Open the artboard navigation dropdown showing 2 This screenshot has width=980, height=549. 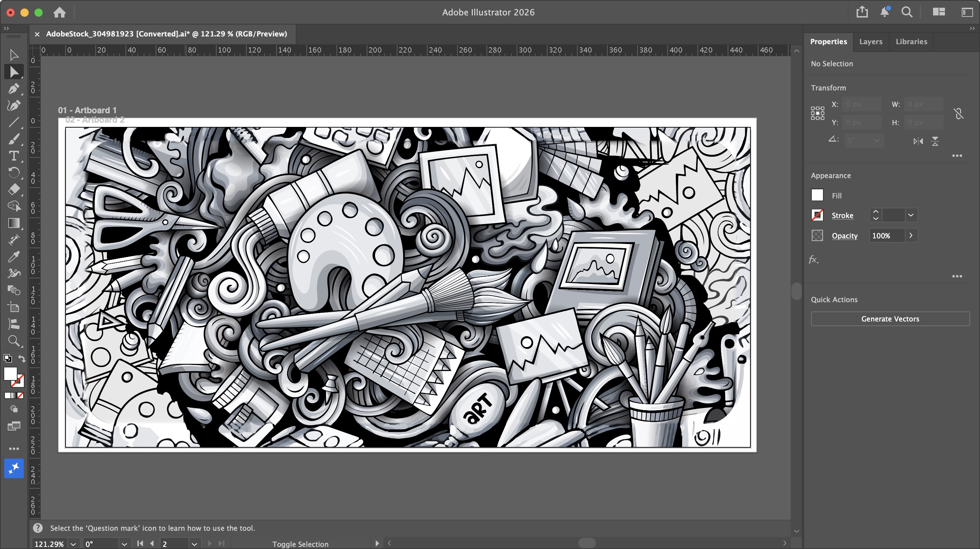[195, 543]
